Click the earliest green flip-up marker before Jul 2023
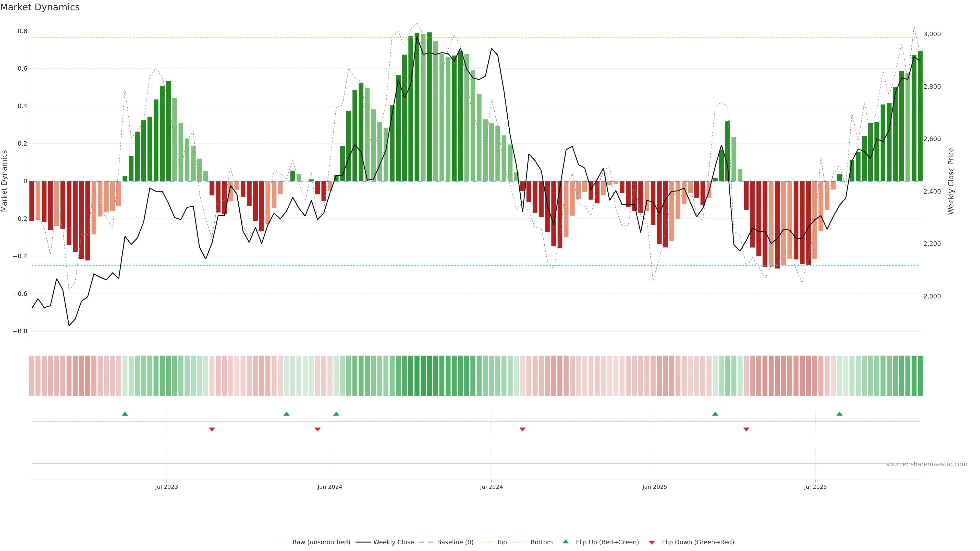980x551 pixels. click(125, 414)
